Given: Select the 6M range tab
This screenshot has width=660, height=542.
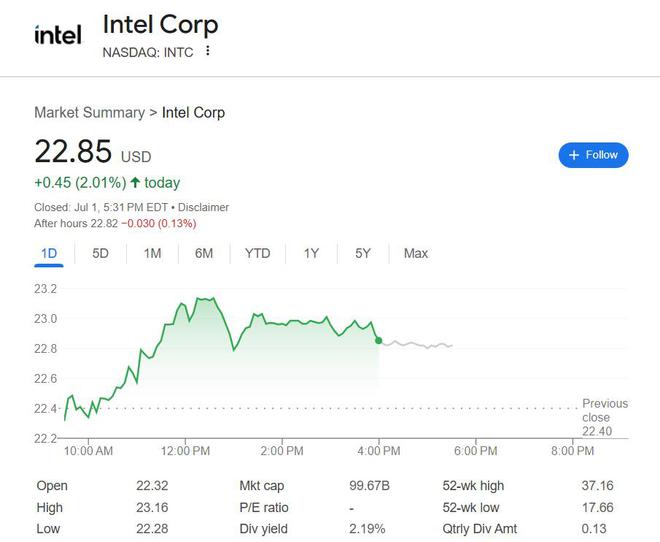Looking at the screenshot, I should pos(204,253).
